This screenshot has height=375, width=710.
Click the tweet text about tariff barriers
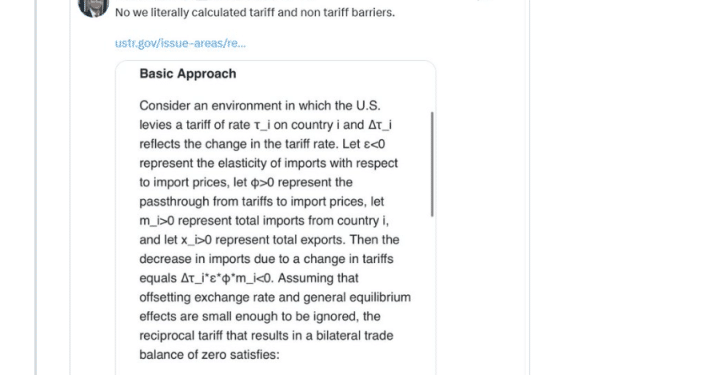click(x=255, y=13)
